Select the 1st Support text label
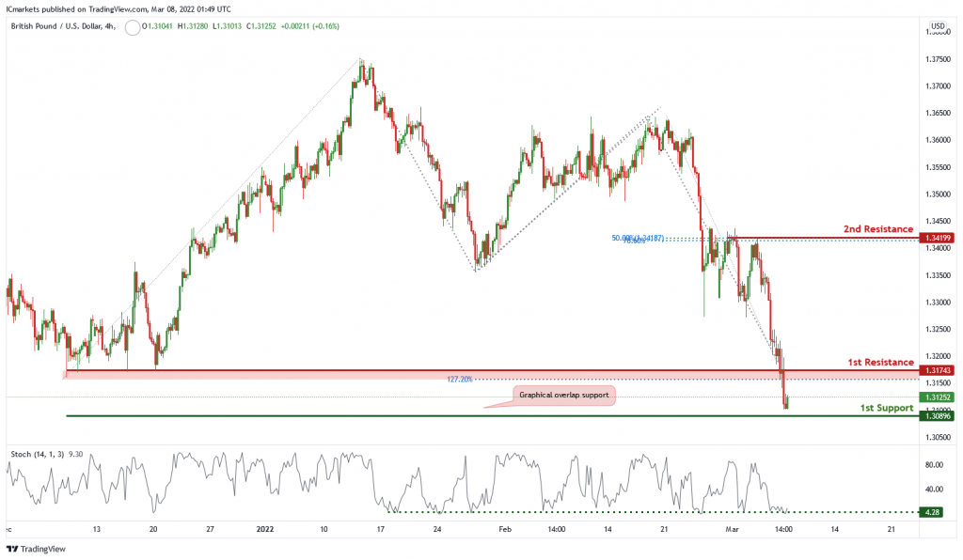This screenshot has width=963, height=560. tap(886, 408)
